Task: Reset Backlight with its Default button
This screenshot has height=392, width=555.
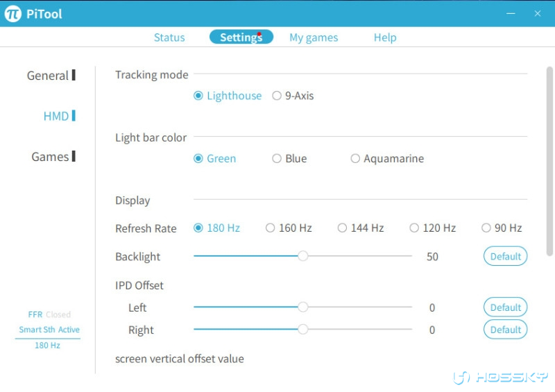Action: pyautogui.click(x=506, y=256)
